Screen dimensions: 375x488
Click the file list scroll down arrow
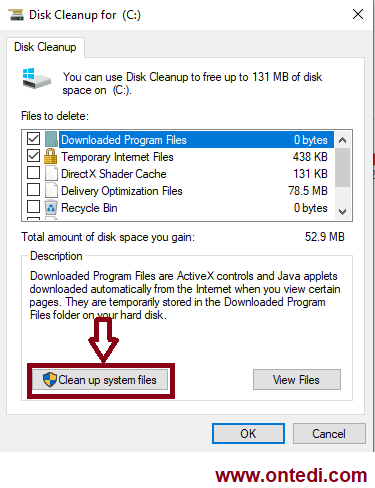[x=343, y=212]
